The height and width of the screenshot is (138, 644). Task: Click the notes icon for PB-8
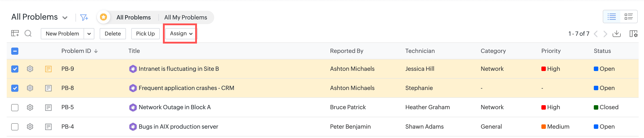48,88
